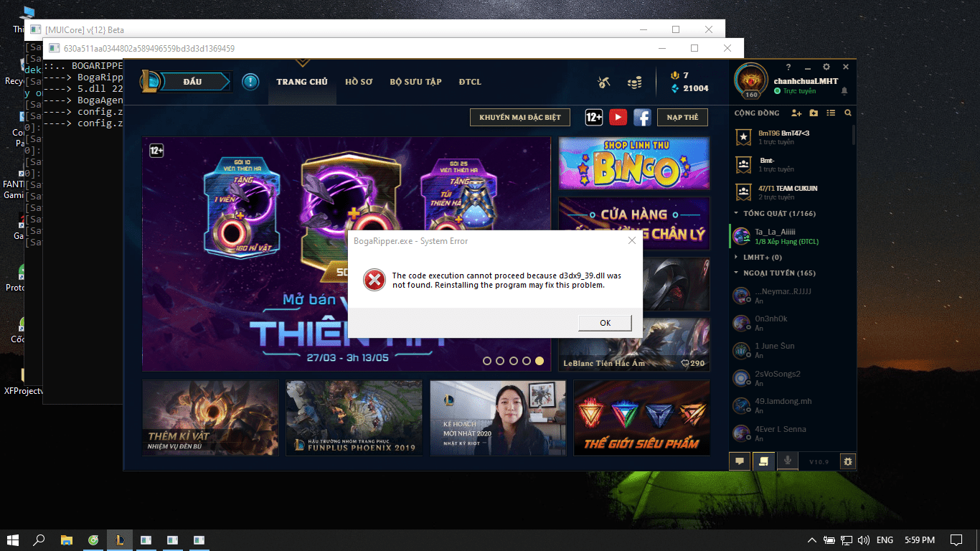980x551 pixels.
Task: Select the fifth carousel dot
Action: point(540,361)
